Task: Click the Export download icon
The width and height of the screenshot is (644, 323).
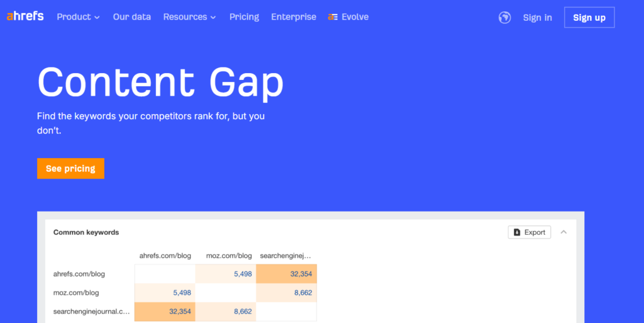Action: pyautogui.click(x=517, y=232)
